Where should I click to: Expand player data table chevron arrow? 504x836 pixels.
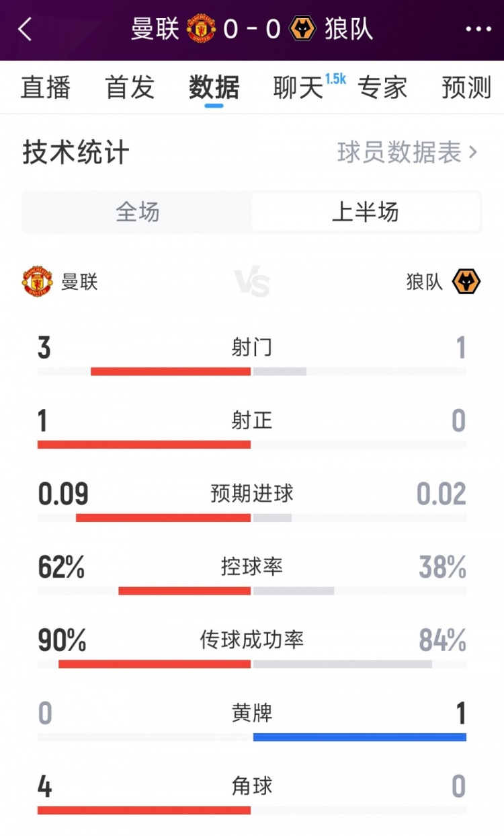tap(473, 153)
